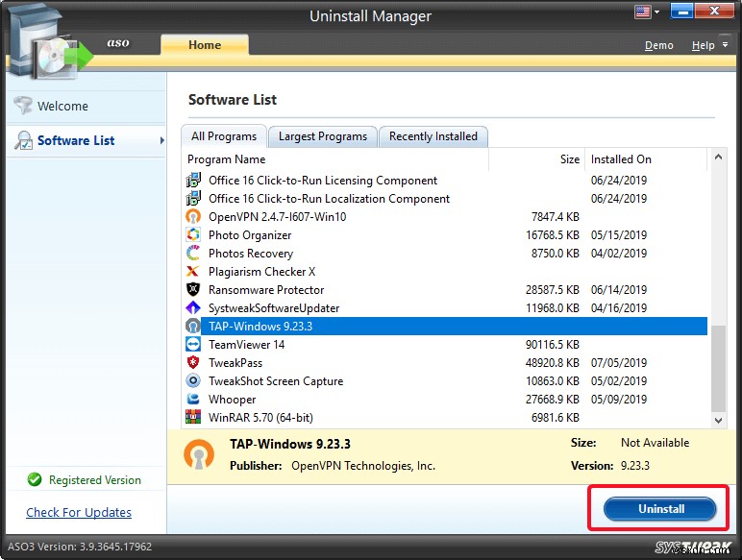Click the TeamViewer 14 icon
The image size is (742, 560).
click(x=192, y=344)
